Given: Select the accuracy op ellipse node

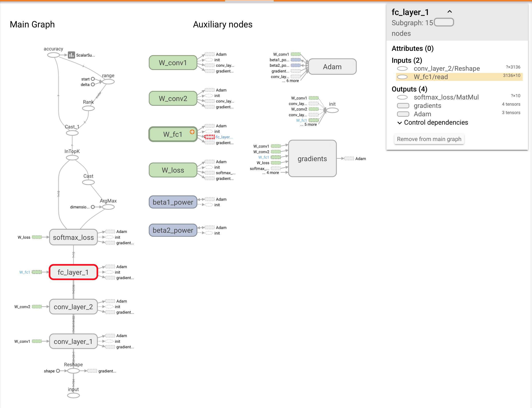Looking at the screenshot, I should pyautogui.click(x=54, y=55).
